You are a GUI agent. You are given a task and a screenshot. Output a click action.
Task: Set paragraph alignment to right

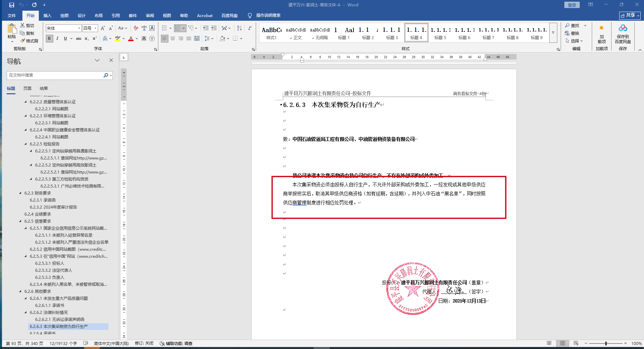tap(181, 38)
